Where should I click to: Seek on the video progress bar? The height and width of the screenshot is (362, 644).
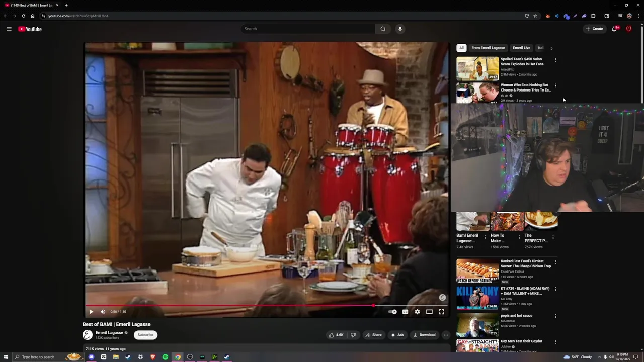(266, 305)
